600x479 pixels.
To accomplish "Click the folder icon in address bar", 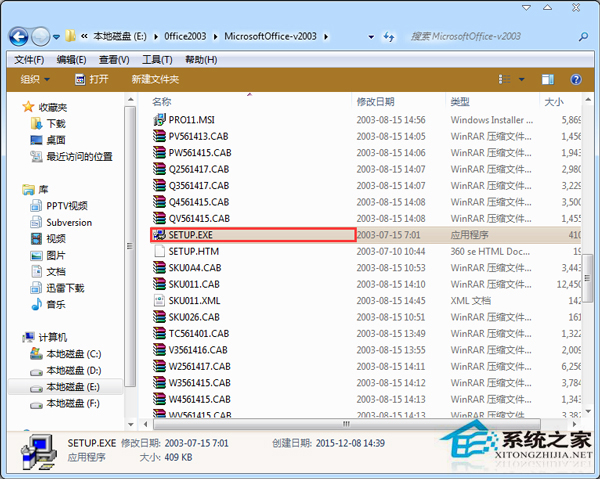I will coord(70,36).
